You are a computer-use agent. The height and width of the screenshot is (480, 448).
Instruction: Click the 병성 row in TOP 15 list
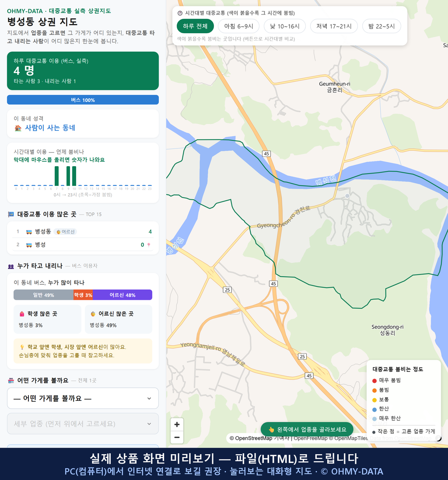pyautogui.click(x=83, y=245)
